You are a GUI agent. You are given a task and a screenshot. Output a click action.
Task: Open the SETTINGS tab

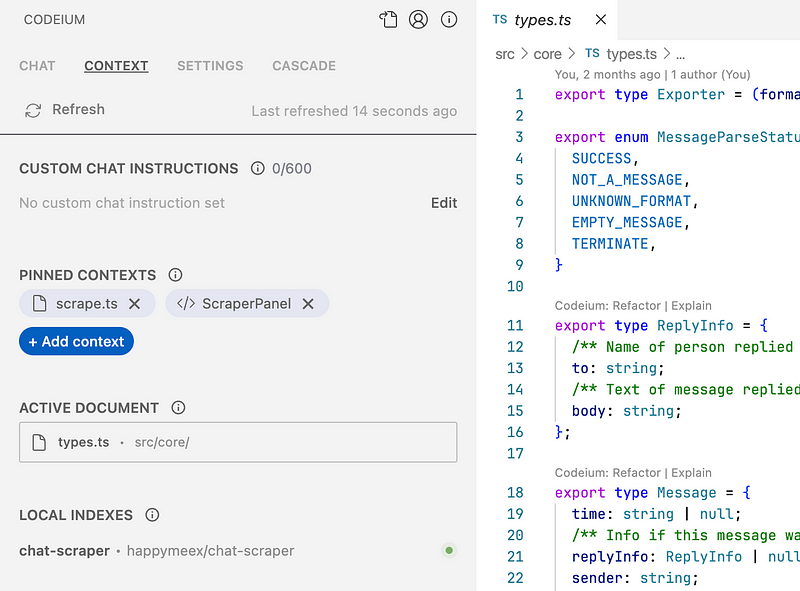[210, 66]
